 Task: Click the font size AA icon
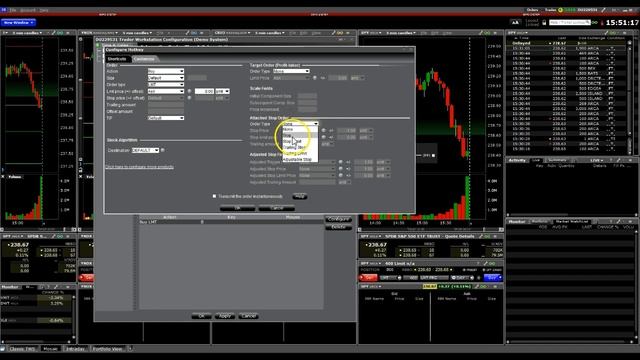pyautogui.click(x=515, y=22)
